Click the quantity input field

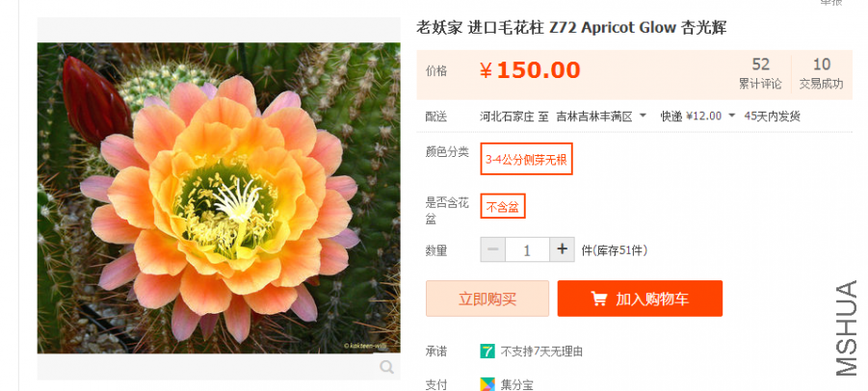pos(527,250)
